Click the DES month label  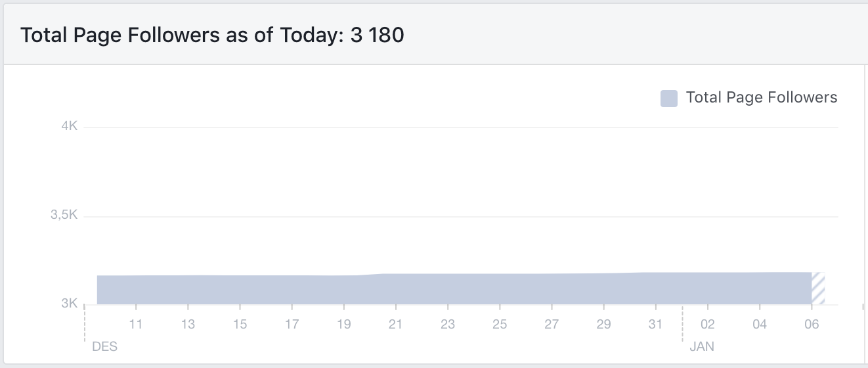click(104, 346)
